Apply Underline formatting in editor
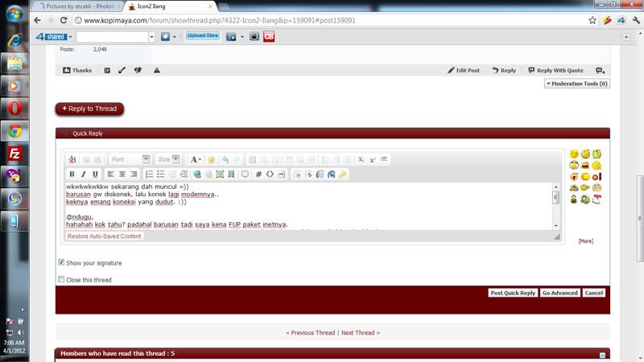The image size is (644, 362). (95, 174)
